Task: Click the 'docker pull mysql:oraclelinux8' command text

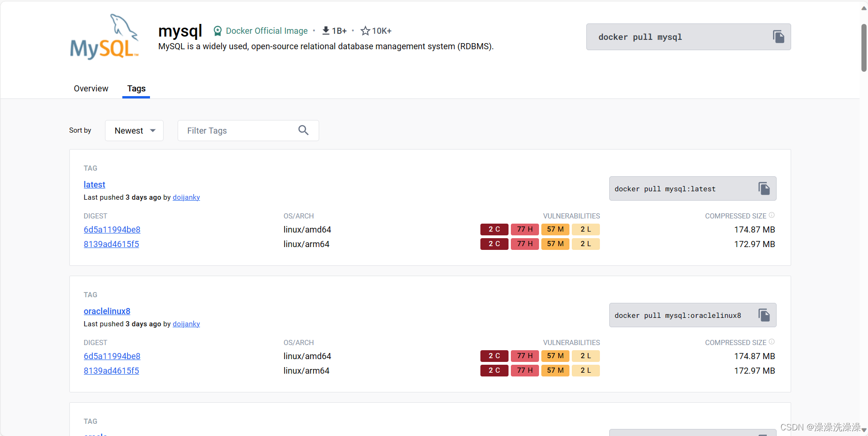Action: pyautogui.click(x=678, y=316)
